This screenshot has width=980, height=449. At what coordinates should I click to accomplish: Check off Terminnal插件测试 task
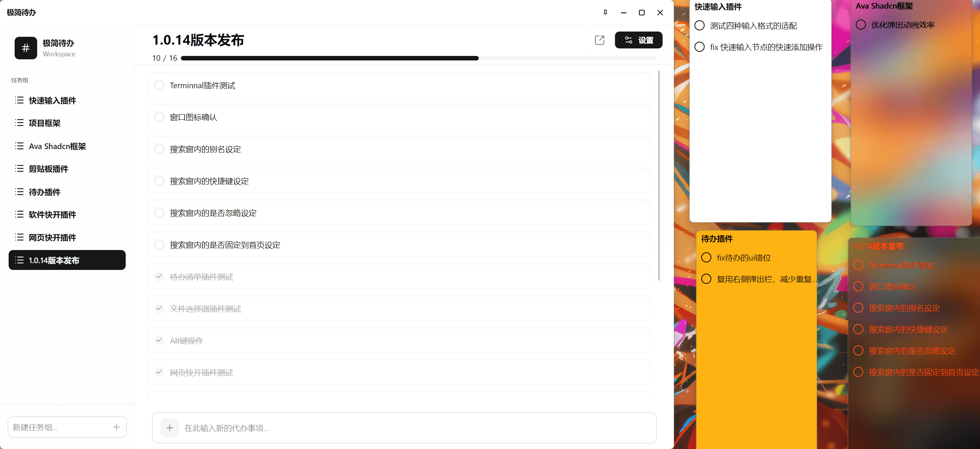click(159, 85)
